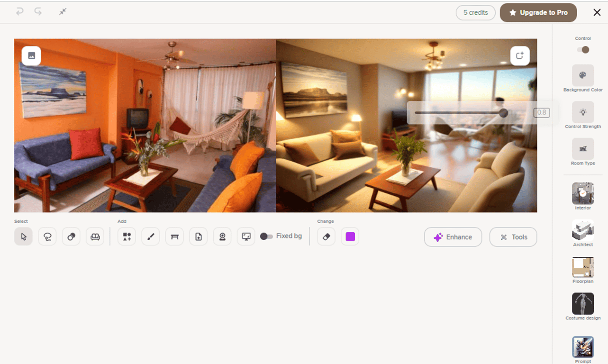Image resolution: width=608 pixels, height=364 pixels.
Task: Collapse the editor with inward arrows icon
Action: (x=63, y=12)
